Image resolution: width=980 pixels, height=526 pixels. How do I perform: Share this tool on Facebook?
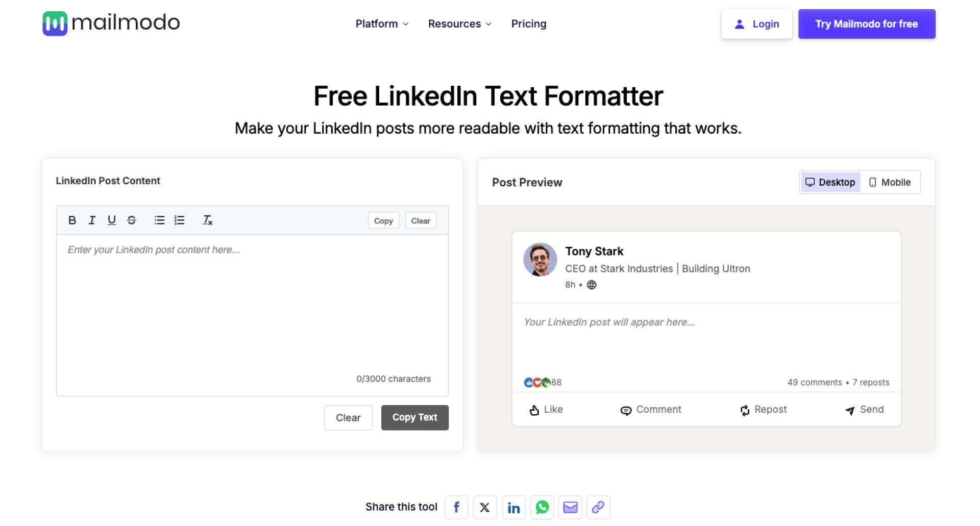click(456, 507)
